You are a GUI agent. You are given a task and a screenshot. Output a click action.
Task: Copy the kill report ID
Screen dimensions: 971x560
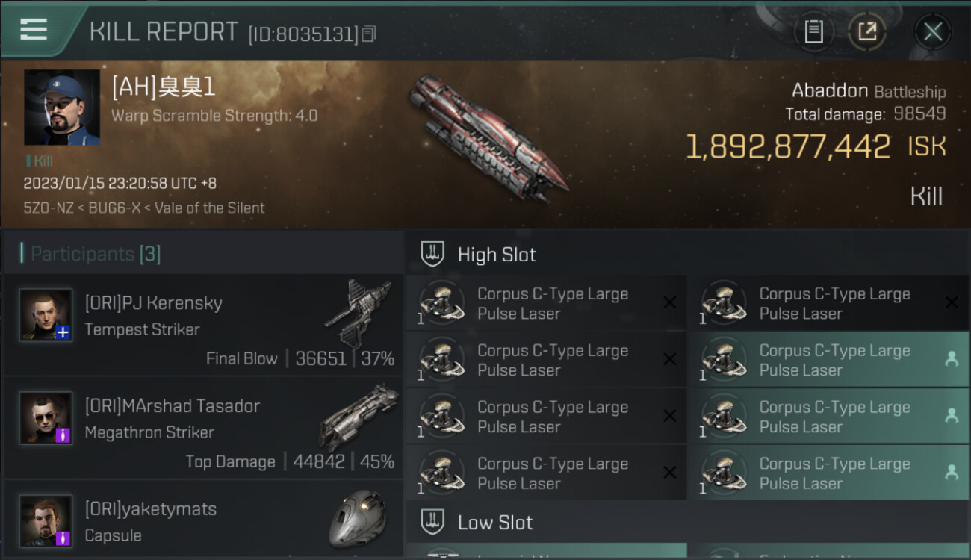(370, 34)
